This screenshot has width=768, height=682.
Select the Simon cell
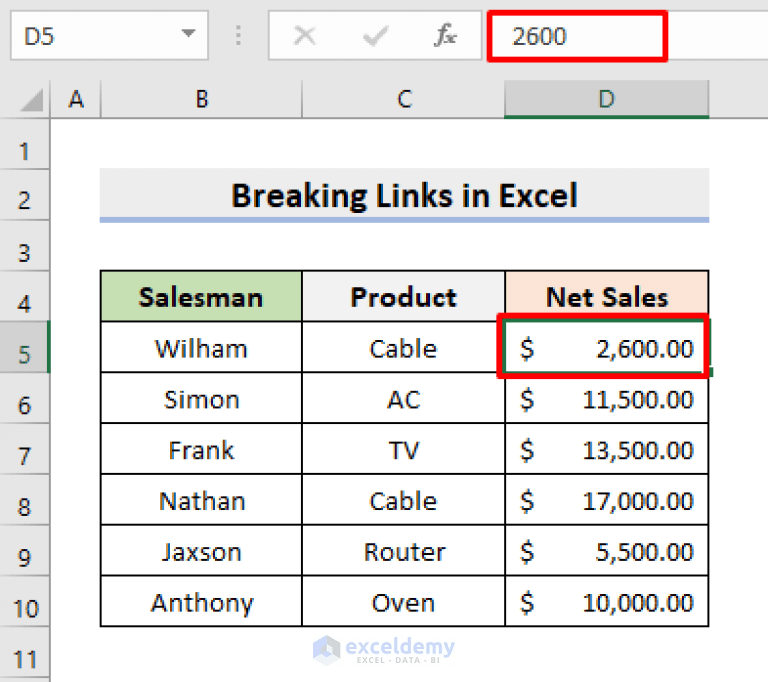[x=201, y=399]
